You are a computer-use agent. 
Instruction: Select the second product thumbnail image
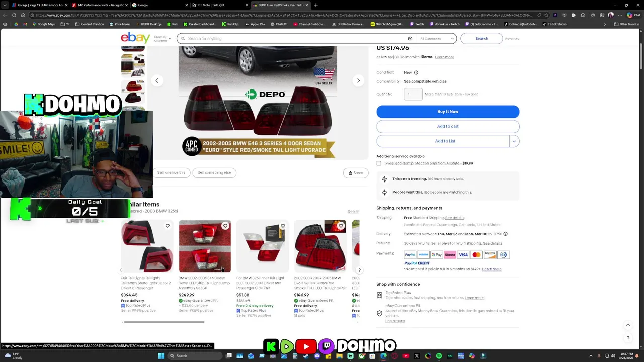133,65
